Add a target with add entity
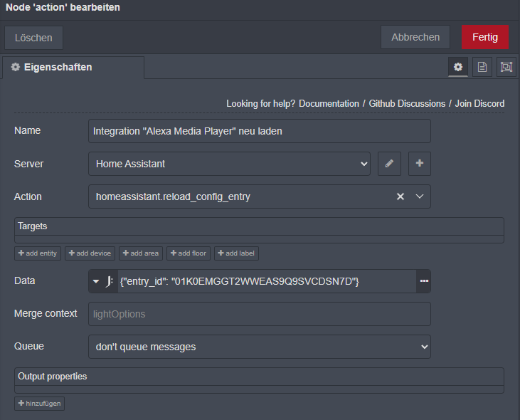520x420 pixels. click(x=38, y=253)
